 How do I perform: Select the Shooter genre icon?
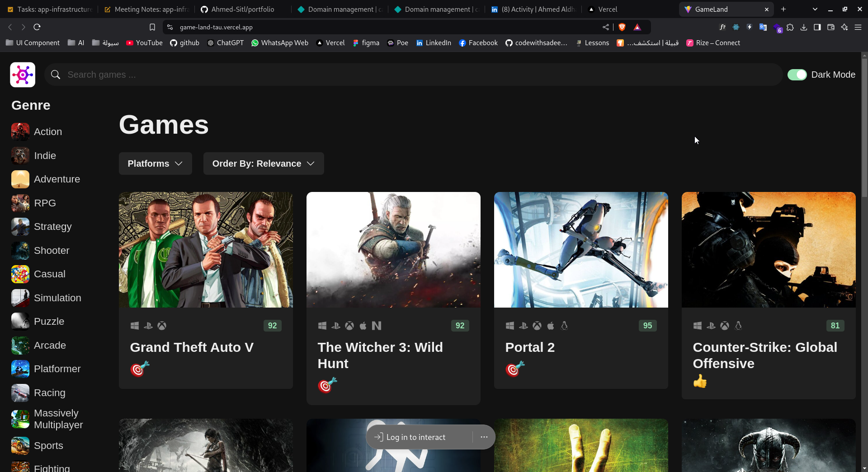pos(20,251)
